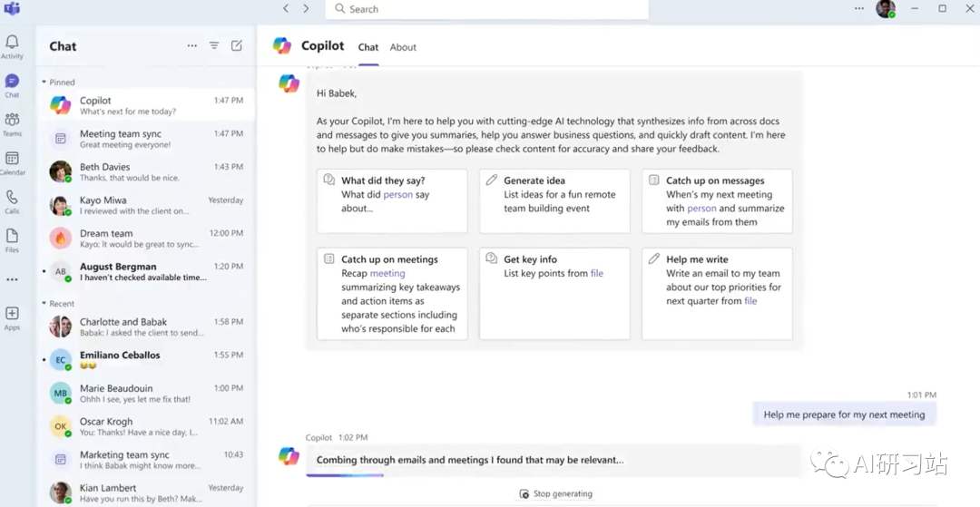Screen dimensions: 980x507
Task: Choose the 'Catch up on messages' prompt card
Action: click(x=717, y=201)
